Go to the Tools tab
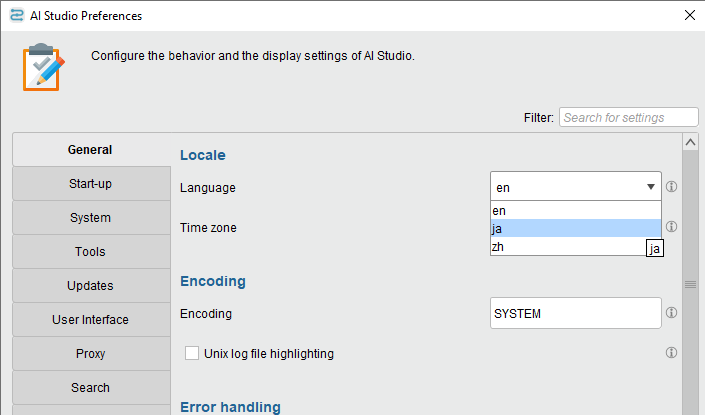The image size is (705, 415). click(91, 251)
